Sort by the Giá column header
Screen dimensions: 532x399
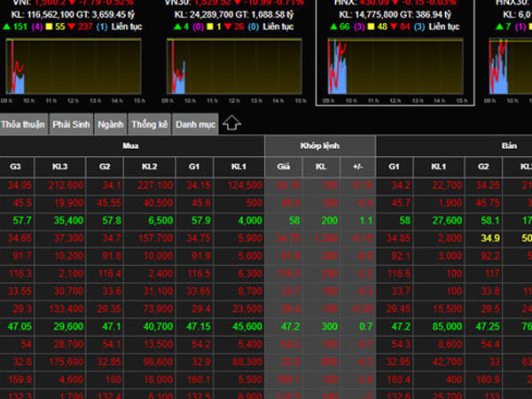pos(283,166)
